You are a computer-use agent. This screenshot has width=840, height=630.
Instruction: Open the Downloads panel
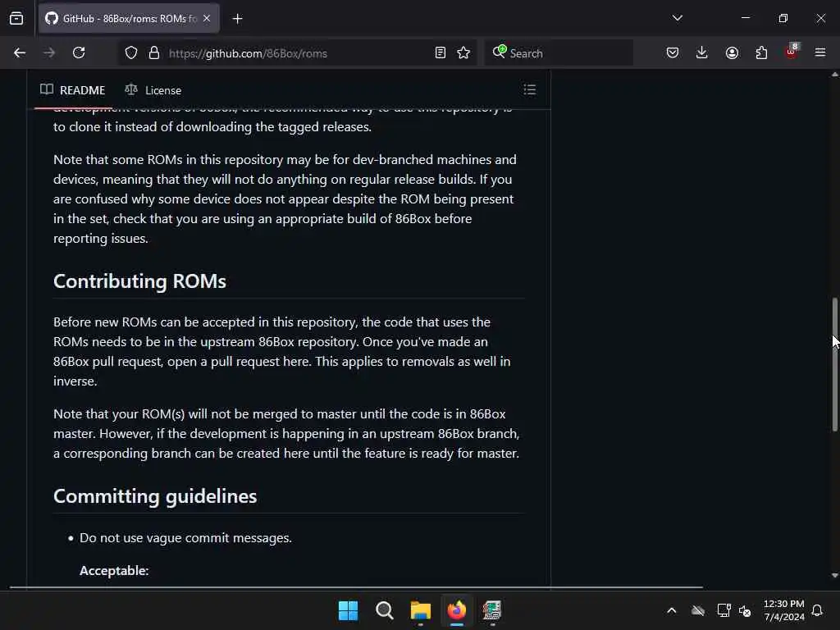point(702,52)
